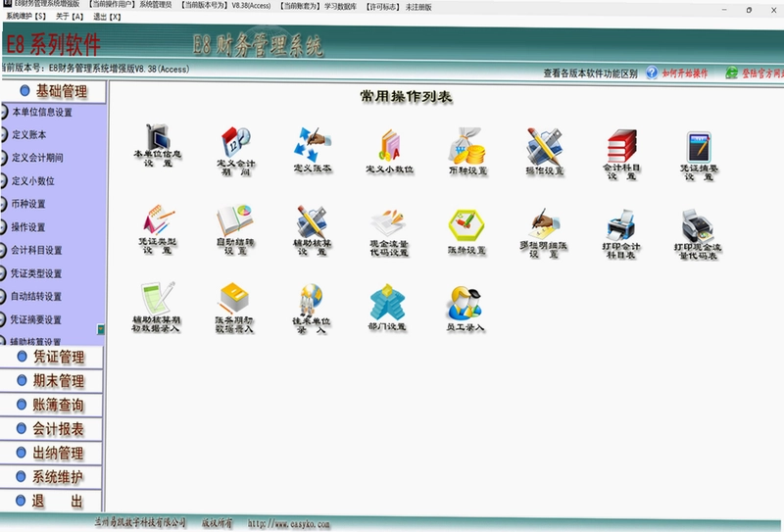Click the 退出 button in the sidebar

pos(52,501)
